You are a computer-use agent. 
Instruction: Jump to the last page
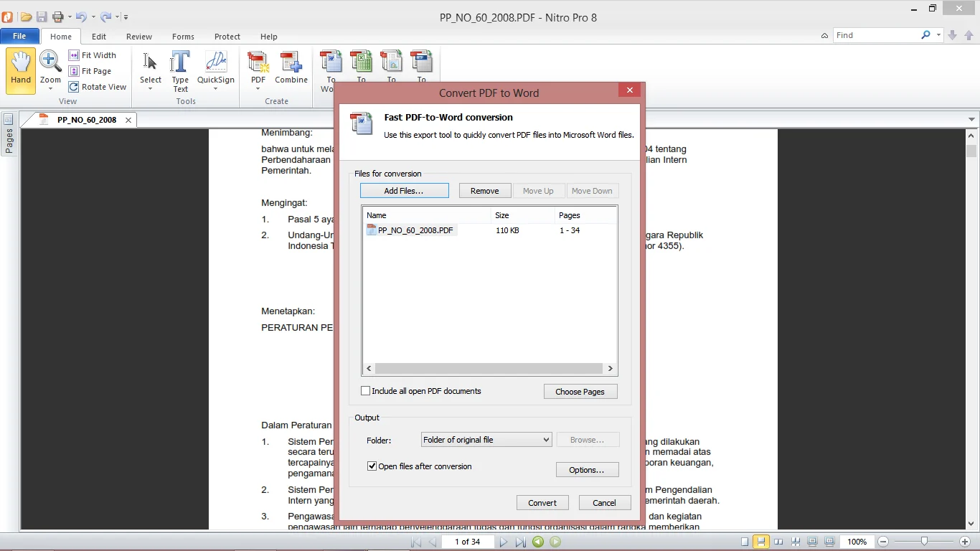point(521,542)
